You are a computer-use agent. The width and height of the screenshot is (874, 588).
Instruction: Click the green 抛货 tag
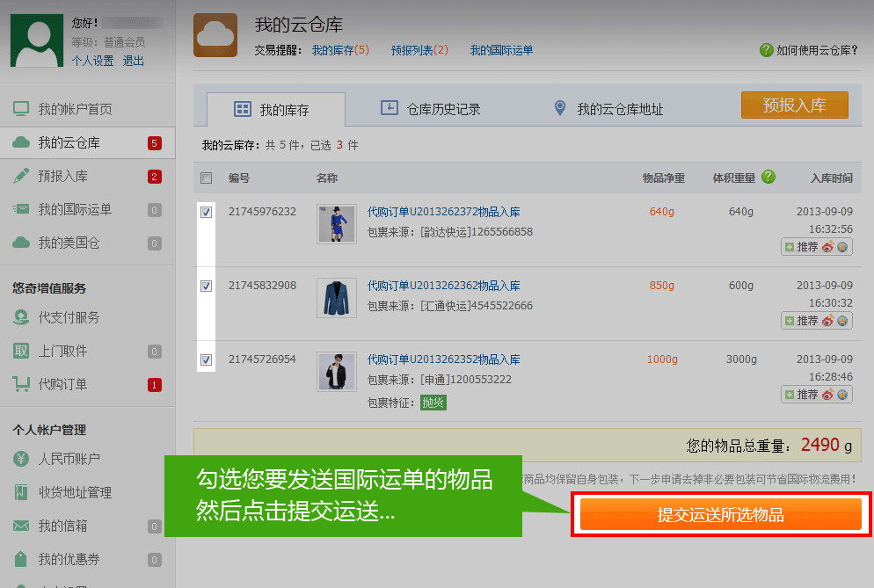433,403
